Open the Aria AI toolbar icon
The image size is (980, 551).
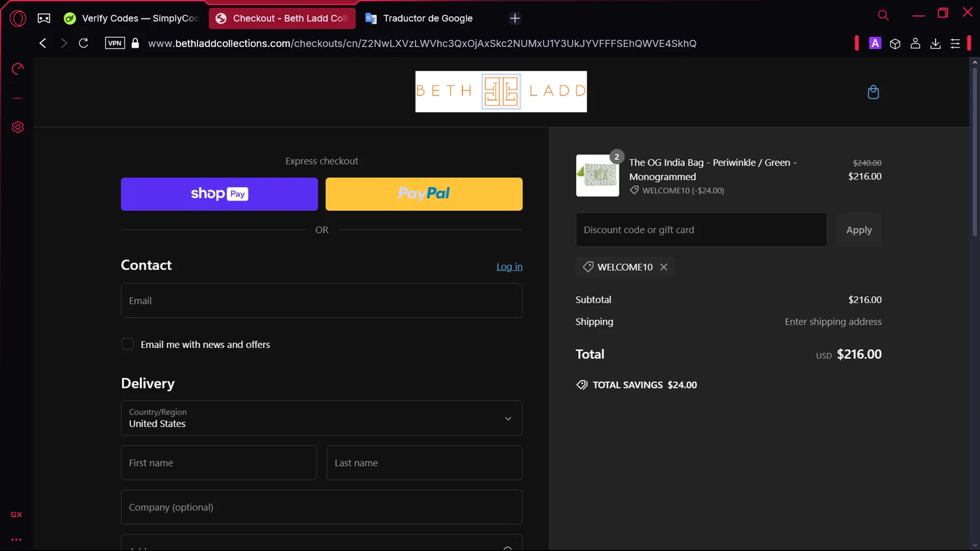pos(875,43)
